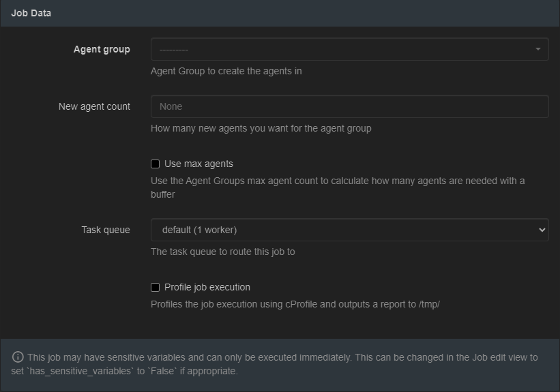Image resolution: width=560 pixels, height=392 pixels.
Task: Click the Agent group caret arrow
Action: pos(537,49)
